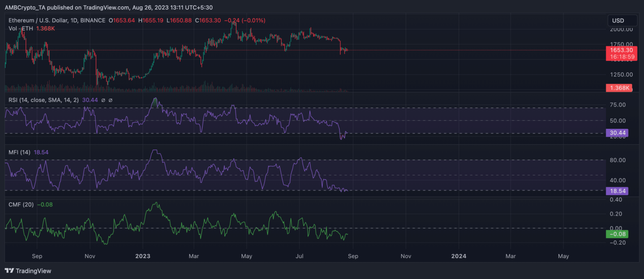
Task: Select the MFI (14) indicator legend
Action: tap(19, 153)
